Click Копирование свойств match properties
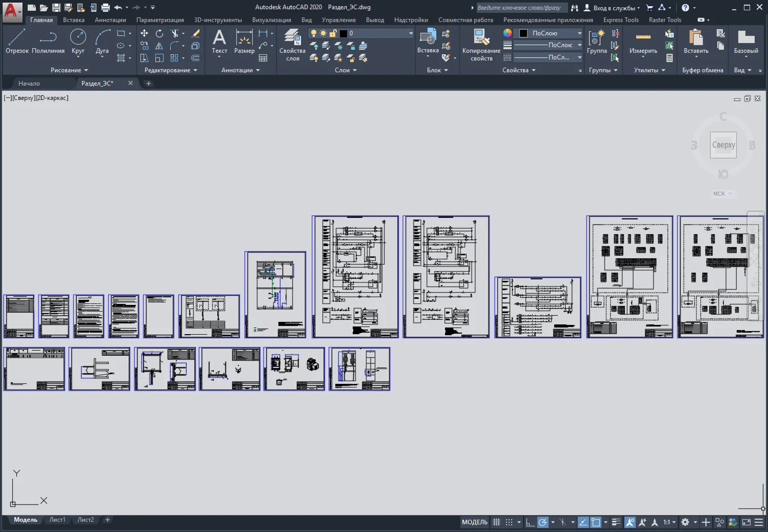The width and height of the screenshot is (768, 532). pos(481,45)
